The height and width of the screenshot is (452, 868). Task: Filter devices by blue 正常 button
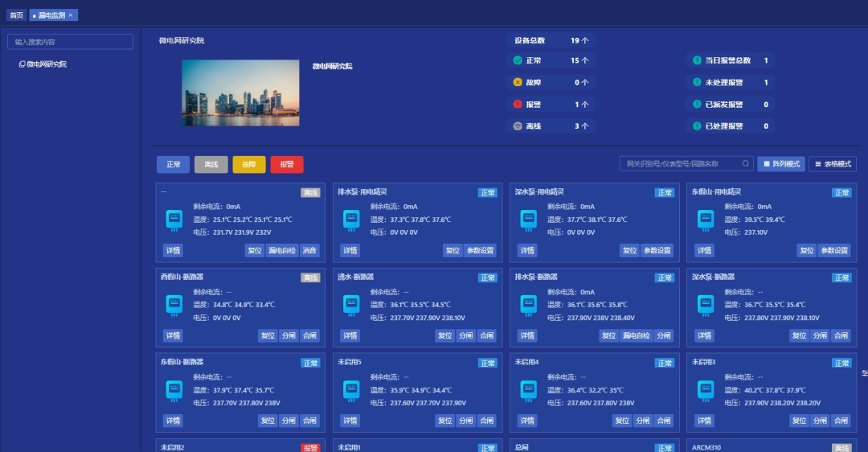point(174,165)
